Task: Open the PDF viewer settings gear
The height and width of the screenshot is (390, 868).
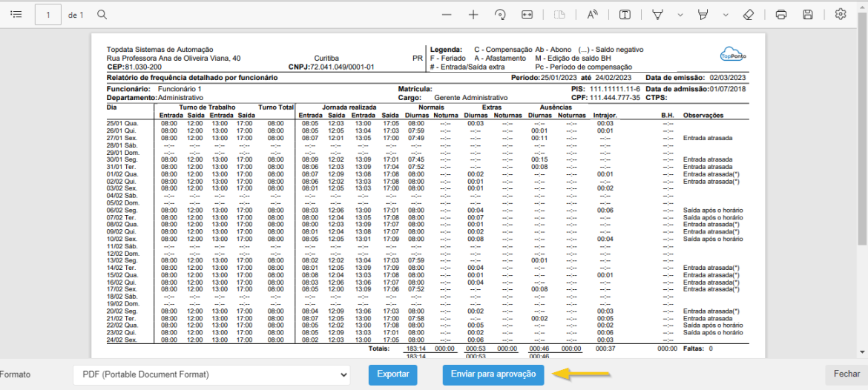Action: (840, 15)
